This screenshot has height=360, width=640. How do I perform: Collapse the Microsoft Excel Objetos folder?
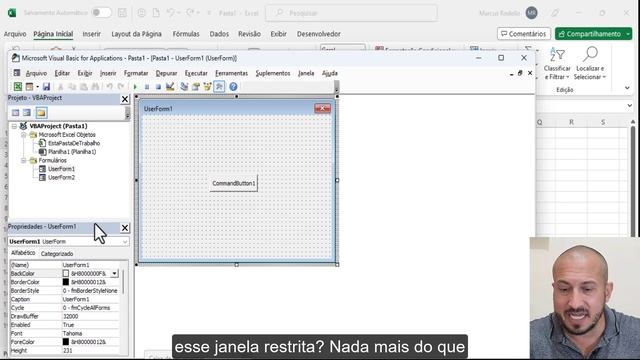tap(24, 135)
